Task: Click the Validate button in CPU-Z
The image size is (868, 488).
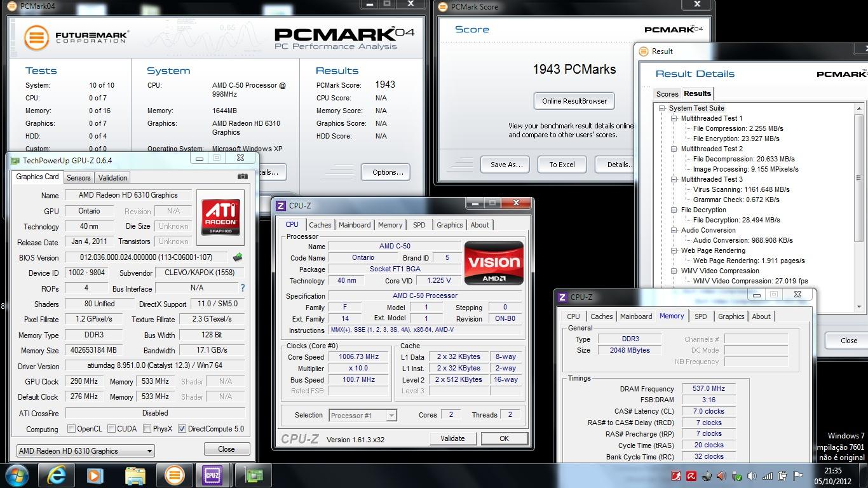Action: [x=452, y=438]
